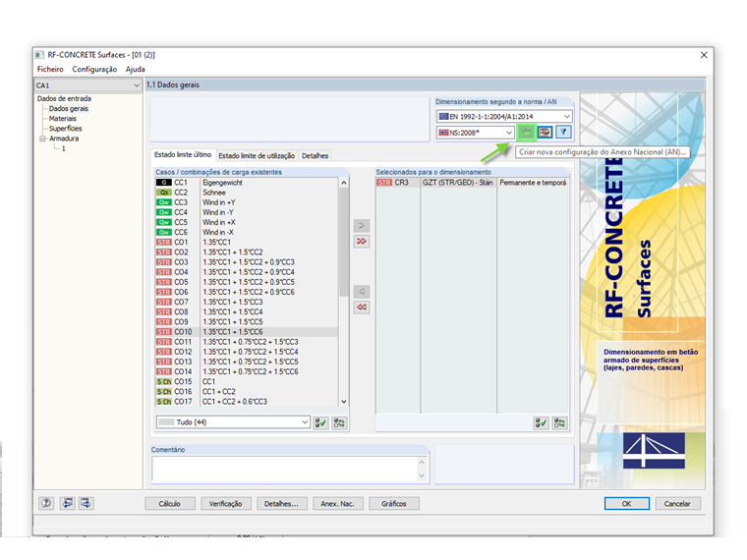747x560 pixels.
Task: Select combination CO6 in the list
Action: 247,292
